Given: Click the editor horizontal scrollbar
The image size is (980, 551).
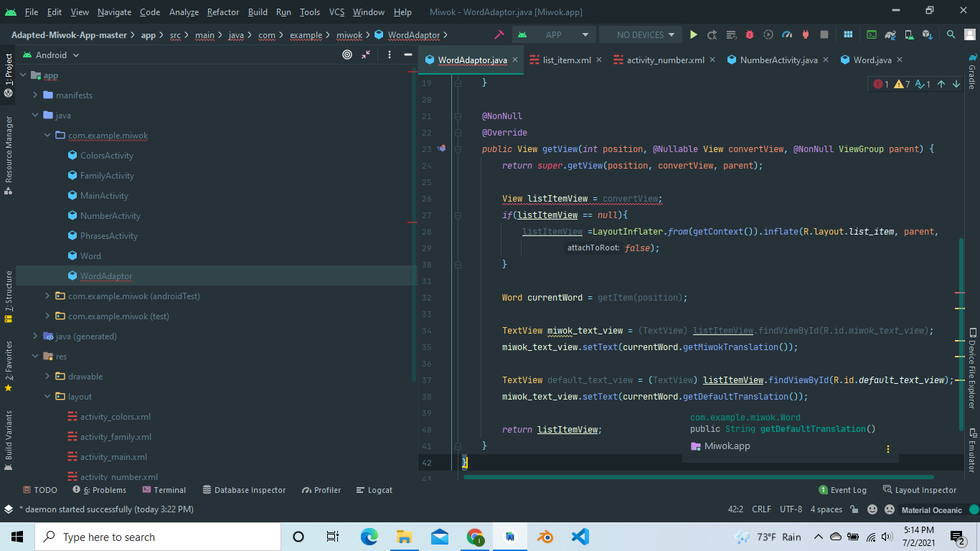Looking at the screenshot, I should (698, 476).
